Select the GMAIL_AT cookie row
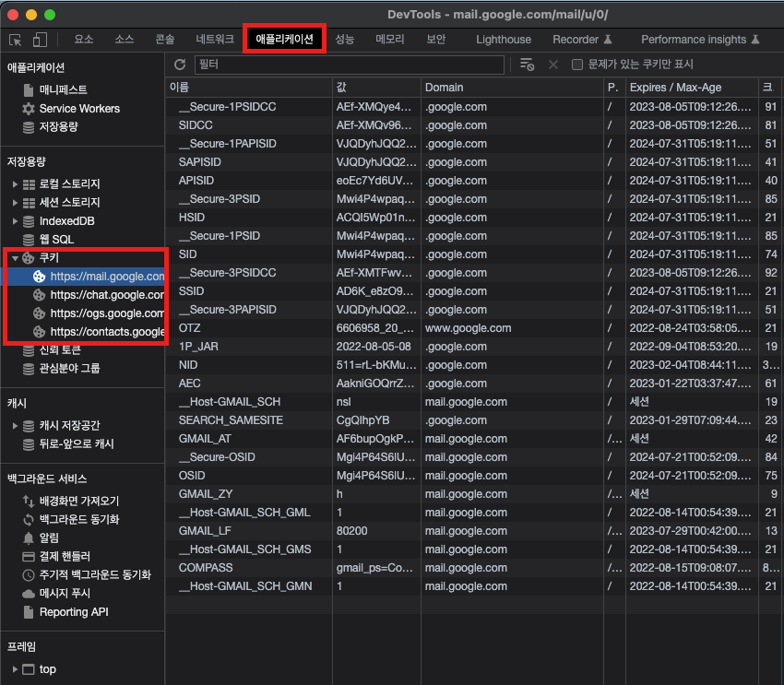 click(474, 439)
